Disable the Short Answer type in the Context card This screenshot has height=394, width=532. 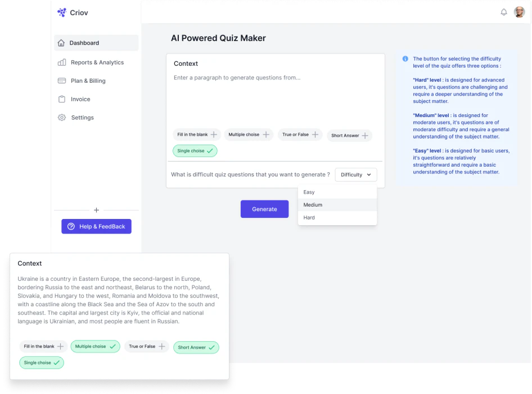click(x=196, y=347)
